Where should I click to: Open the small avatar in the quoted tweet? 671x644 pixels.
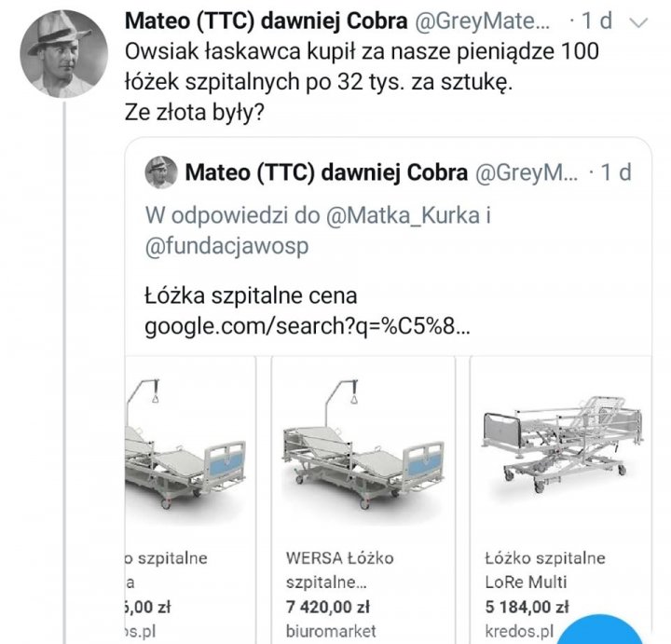pyautogui.click(x=161, y=172)
